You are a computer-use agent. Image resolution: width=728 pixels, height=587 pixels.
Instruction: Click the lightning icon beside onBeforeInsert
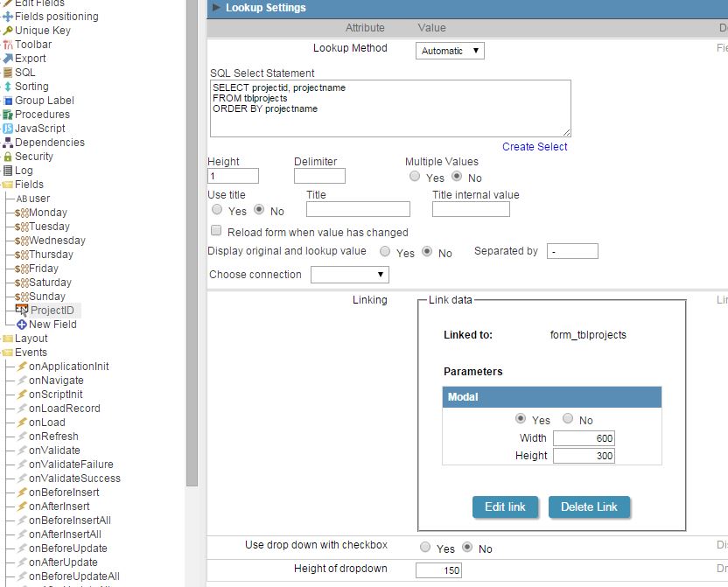[x=21, y=493]
